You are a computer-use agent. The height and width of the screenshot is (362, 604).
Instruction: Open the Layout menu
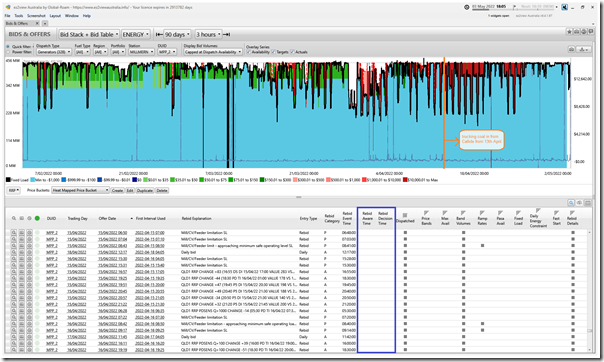tap(55, 16)
